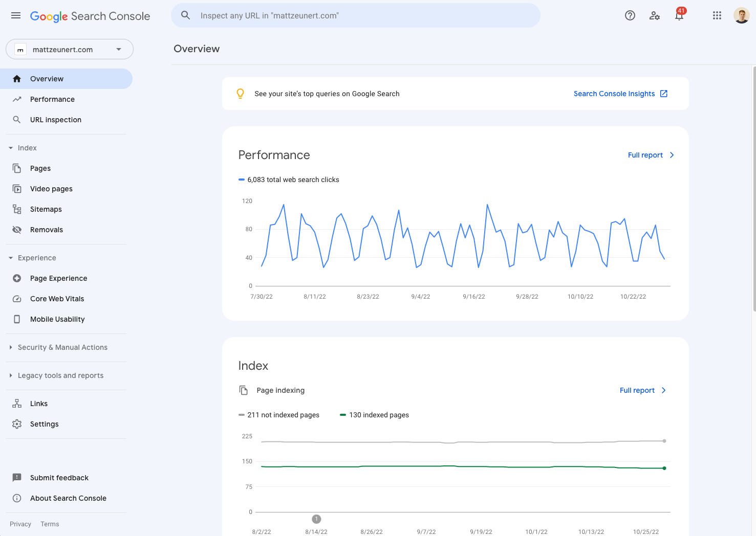Screen dimensions: 756x536
Task: Click the URL inspection magnifier icon
Action: 17,120
